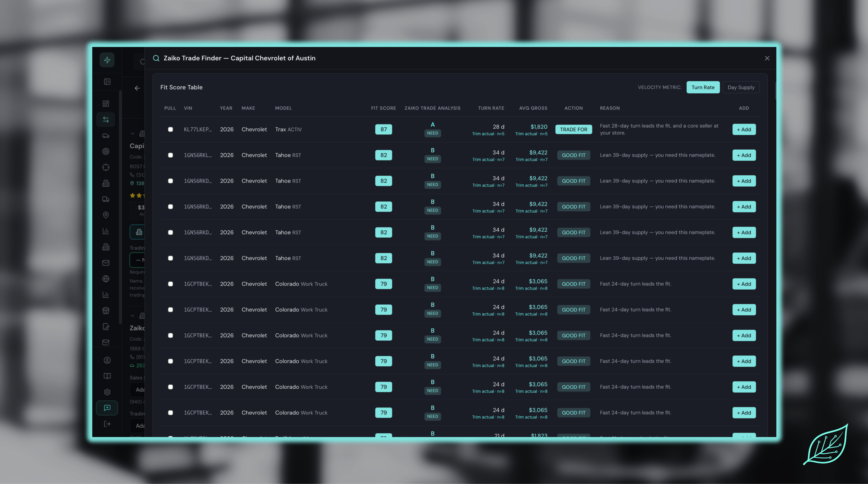Screen dimensions: 868x484
Task: Open the user profile circle icon
Action: (x=107, y=360)
